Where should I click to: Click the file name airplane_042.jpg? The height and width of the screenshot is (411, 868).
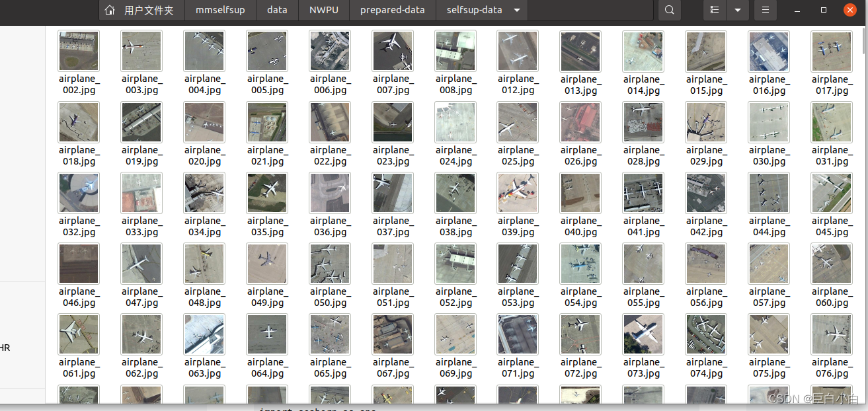[706, 226]
